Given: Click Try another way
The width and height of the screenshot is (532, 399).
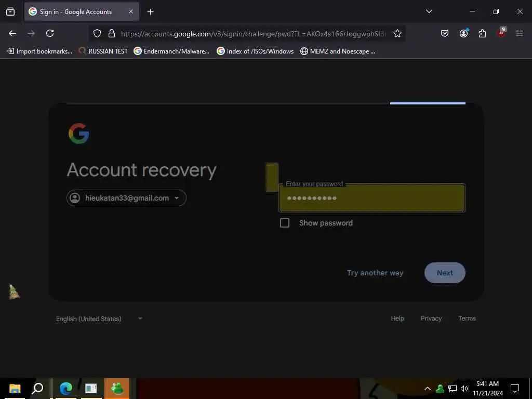Looking at the screenshot, I should tap(375, 273).
